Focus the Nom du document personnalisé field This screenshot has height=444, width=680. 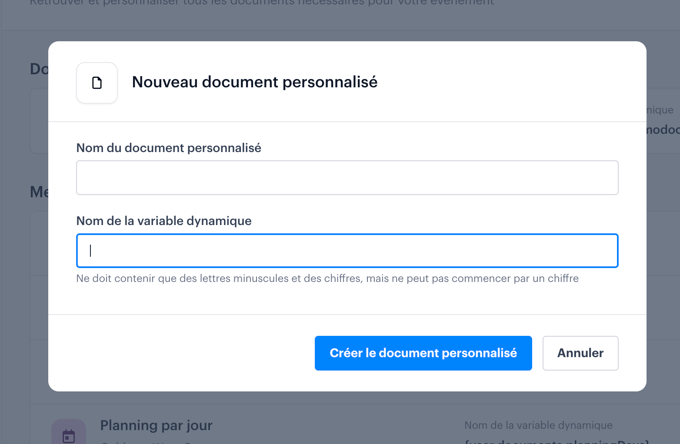pyautogui.click(x=347, y=178)
